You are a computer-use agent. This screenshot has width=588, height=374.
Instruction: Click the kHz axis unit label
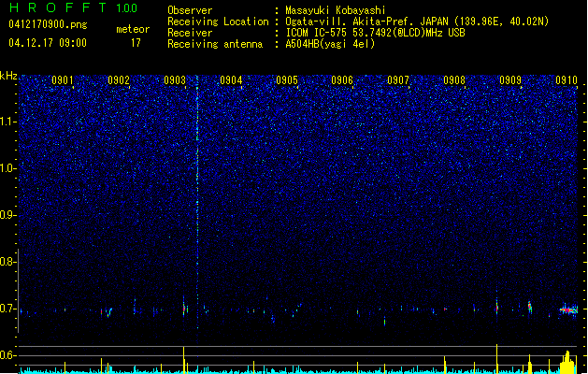8,76
